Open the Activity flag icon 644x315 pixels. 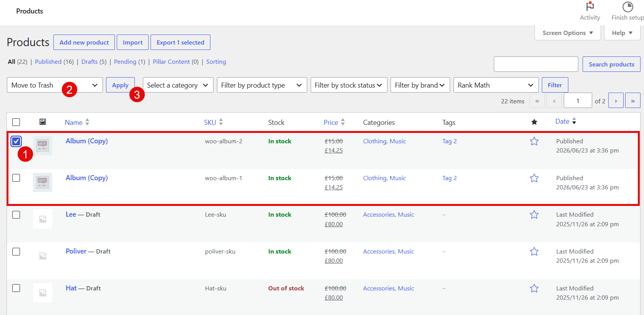590,7
